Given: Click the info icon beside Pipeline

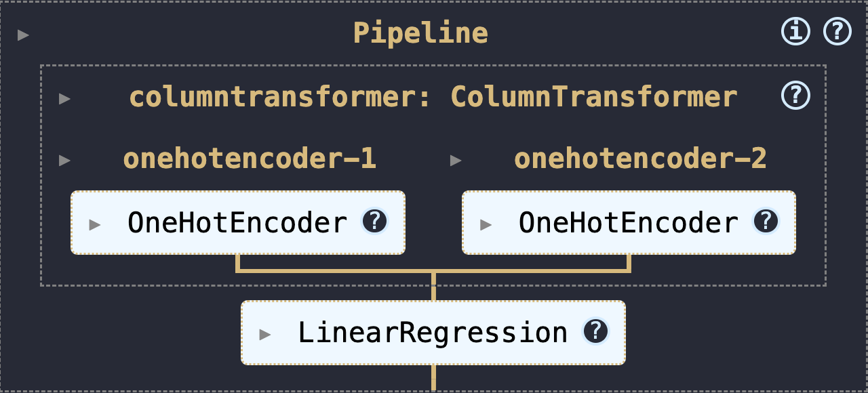Looking at the screenshot, I should 795,32.
